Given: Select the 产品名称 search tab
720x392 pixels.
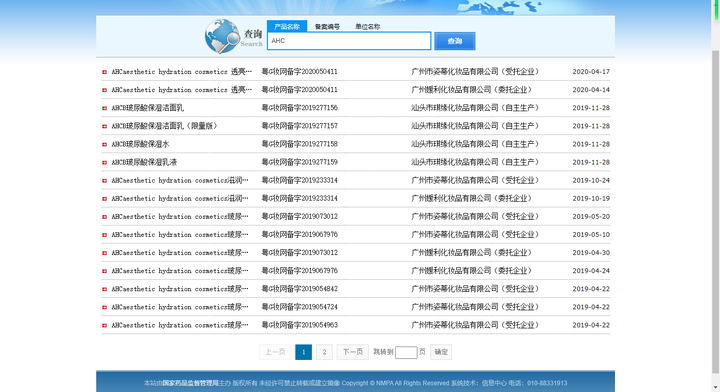Looking at the screenshot, I should coord(287,26).
